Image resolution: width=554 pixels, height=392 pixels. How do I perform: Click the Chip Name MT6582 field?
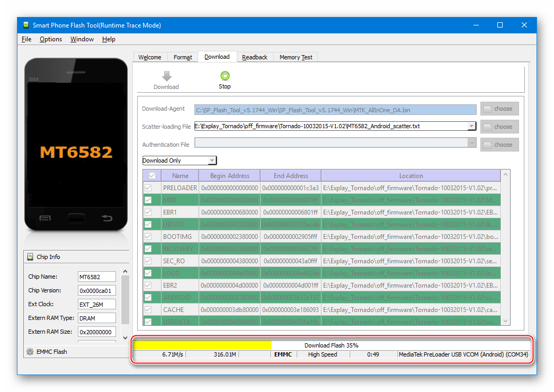pyautogui.click(x=97, y=277)
